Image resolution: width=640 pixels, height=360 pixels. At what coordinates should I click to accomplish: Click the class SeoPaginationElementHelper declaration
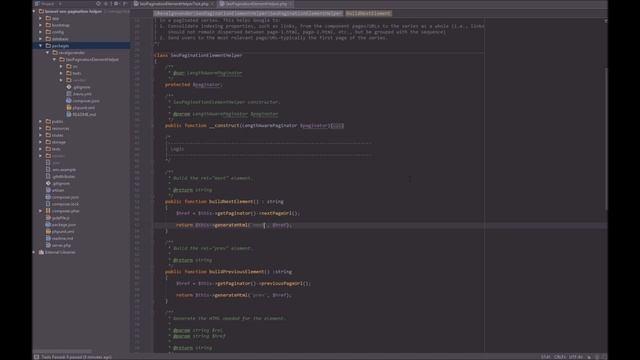coord(198,55)
